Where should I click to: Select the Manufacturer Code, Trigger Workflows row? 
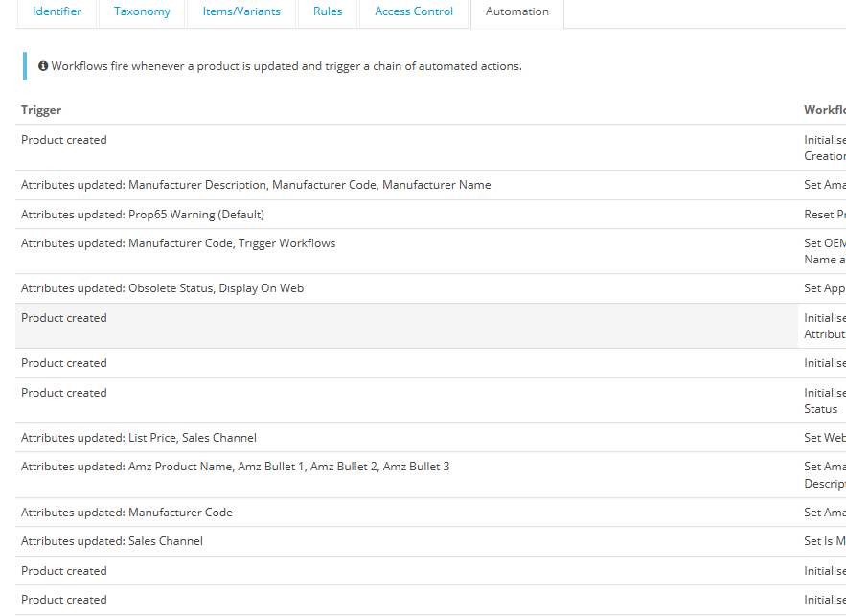pos(178,243)
